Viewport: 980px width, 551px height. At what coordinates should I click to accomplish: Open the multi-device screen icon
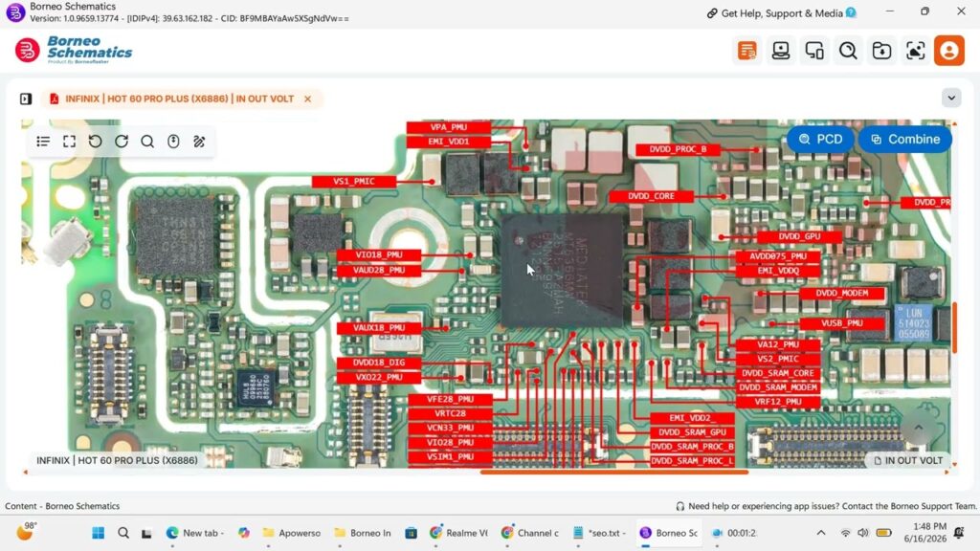tap(814, 51)
